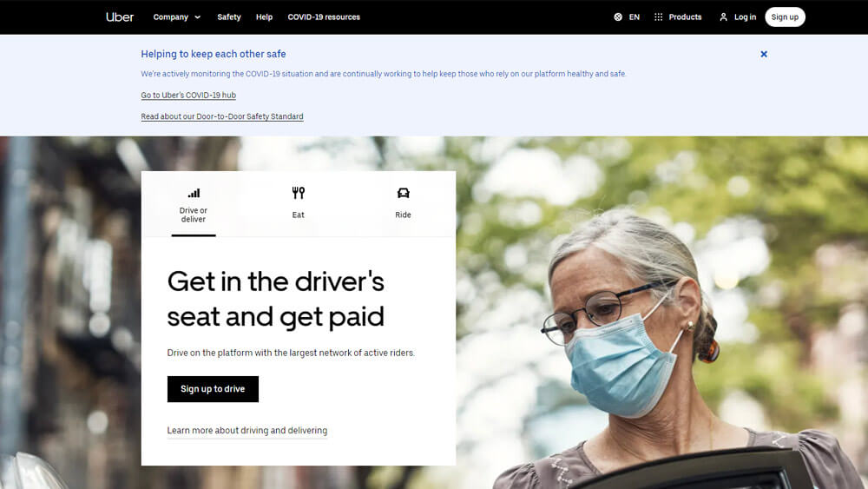Open the Help menu item

pos(264,17)
